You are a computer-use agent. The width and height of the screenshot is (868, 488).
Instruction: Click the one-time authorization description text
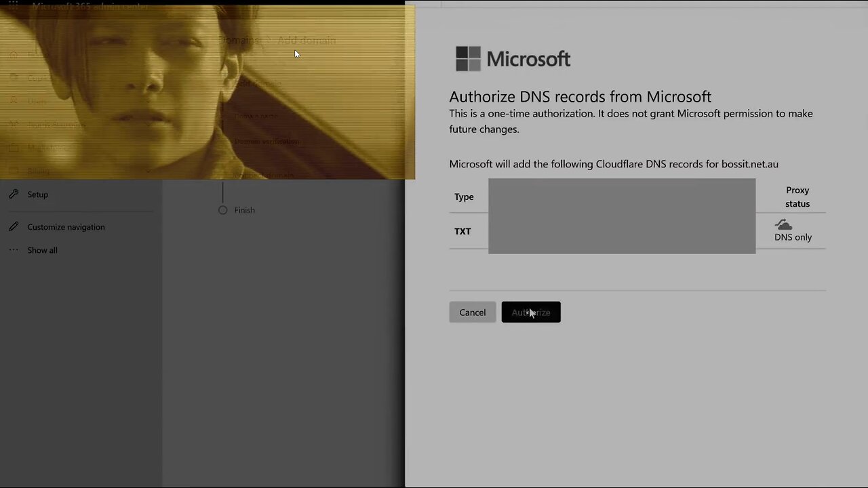(x=631, y=121)
